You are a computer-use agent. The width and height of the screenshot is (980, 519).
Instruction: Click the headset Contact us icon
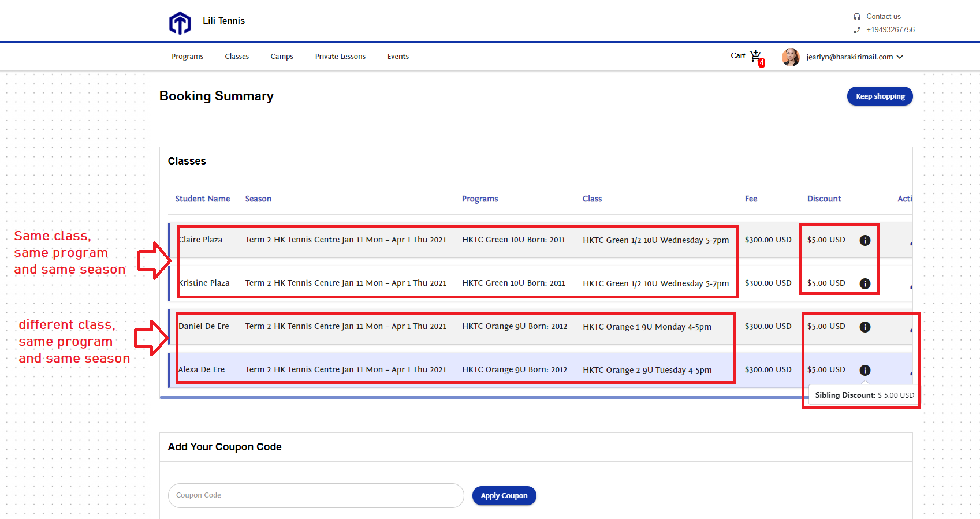pos(857,17)
